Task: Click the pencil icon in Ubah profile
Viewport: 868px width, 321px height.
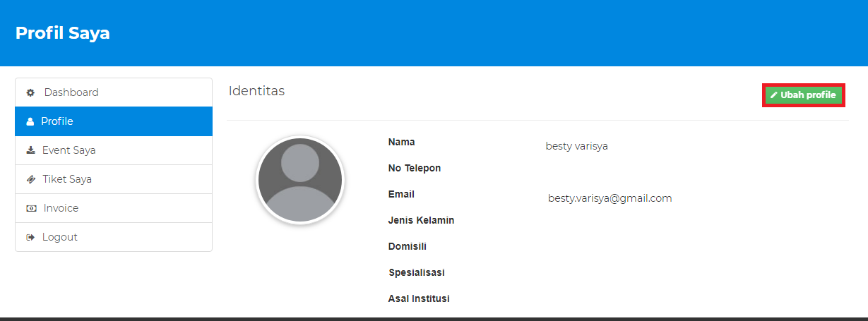Action: (774, 95)
